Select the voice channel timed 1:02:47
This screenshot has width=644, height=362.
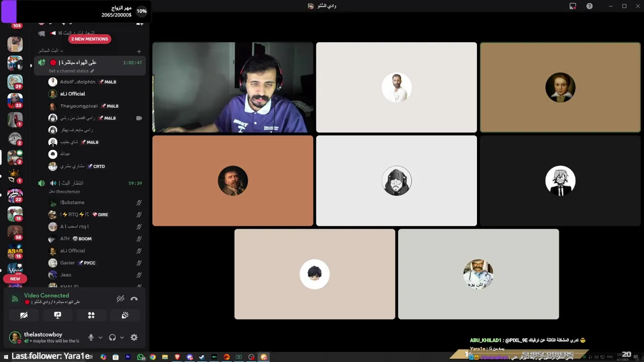pyautogui.click(x=90, y=65)
